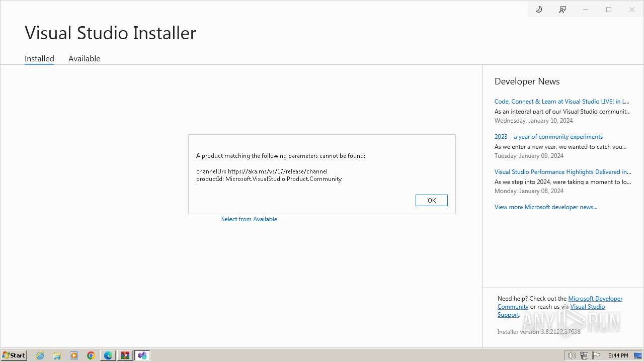Open Code, Connect & Learn news article
This screenshot has width=644, height=362.
point(562,102)
